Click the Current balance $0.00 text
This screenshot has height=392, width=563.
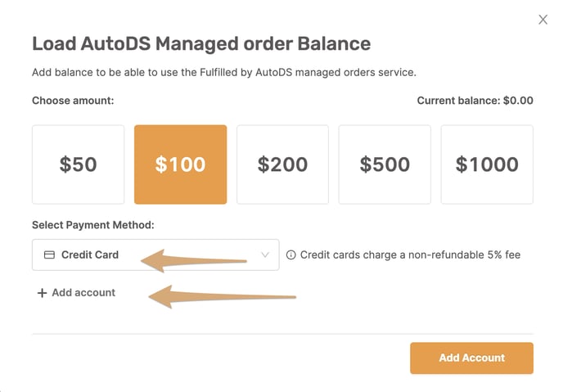[x=475, y=101]
